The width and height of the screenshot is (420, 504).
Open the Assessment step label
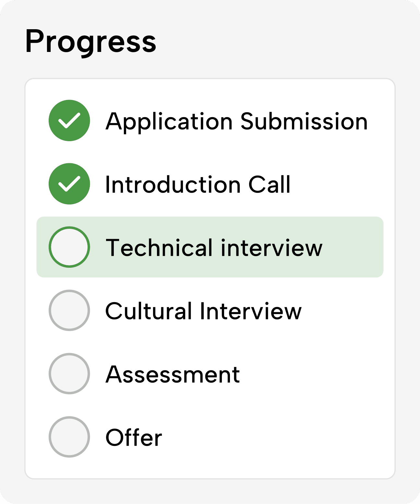click(173, 375)
